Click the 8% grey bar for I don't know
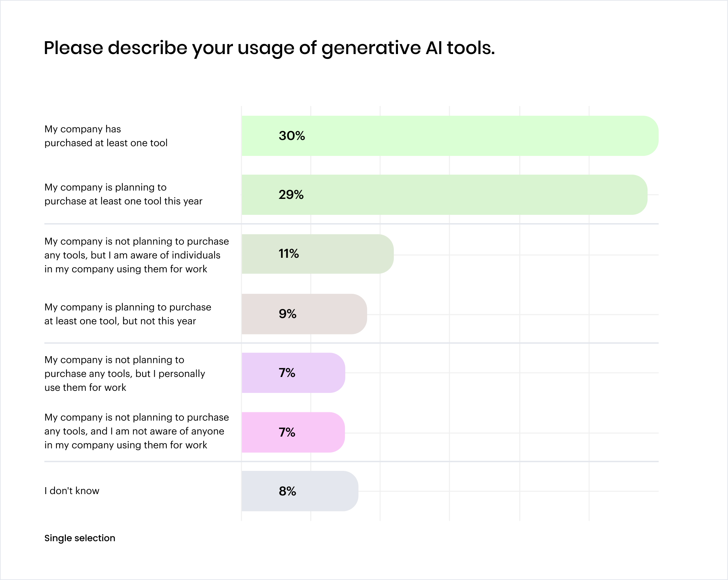728x580 pixels. [300, 491]
